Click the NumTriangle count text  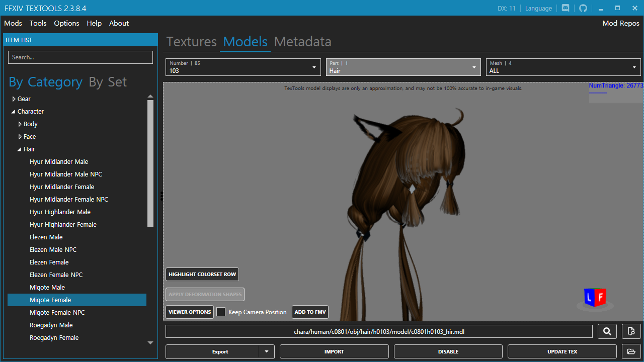[x=616, y=86]
